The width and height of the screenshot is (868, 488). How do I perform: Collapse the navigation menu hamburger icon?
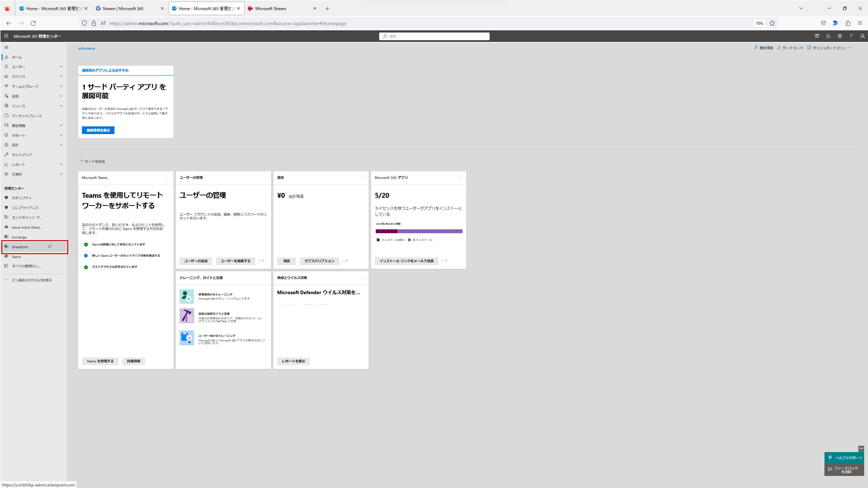6,47
